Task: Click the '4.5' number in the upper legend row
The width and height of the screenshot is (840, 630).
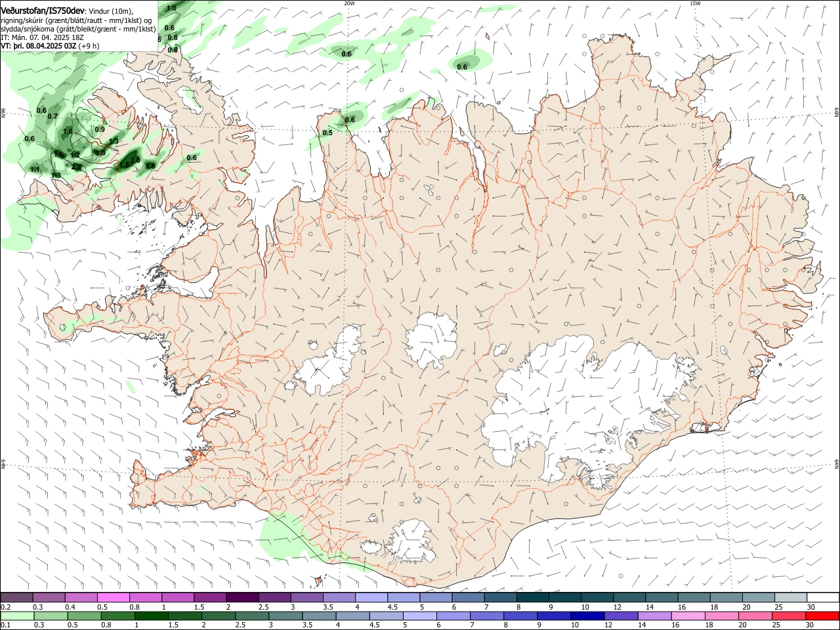Action: click(x=392, y=607)
